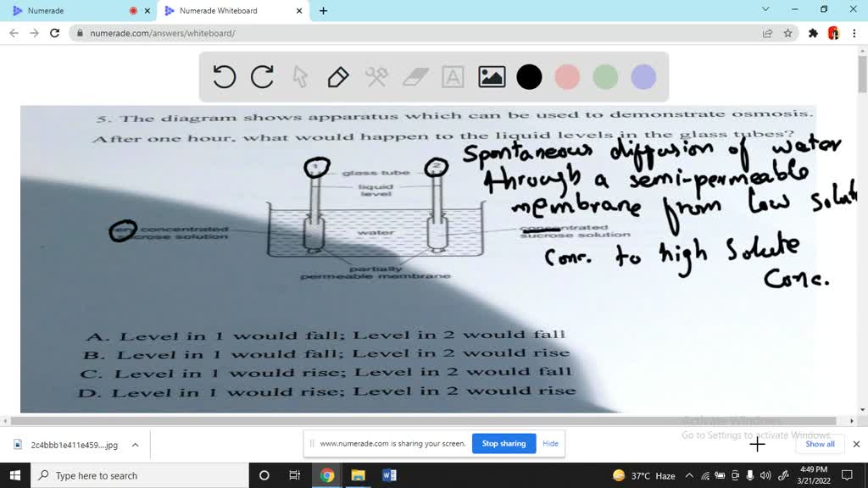Select the Eraser tool
868x488 pixels.
(415, 76)
